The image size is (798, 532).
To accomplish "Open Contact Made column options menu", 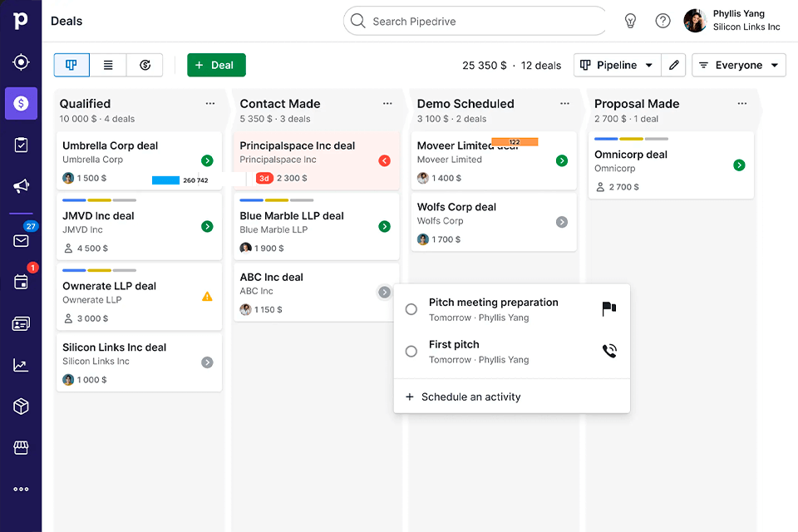I will click(387, 103).
